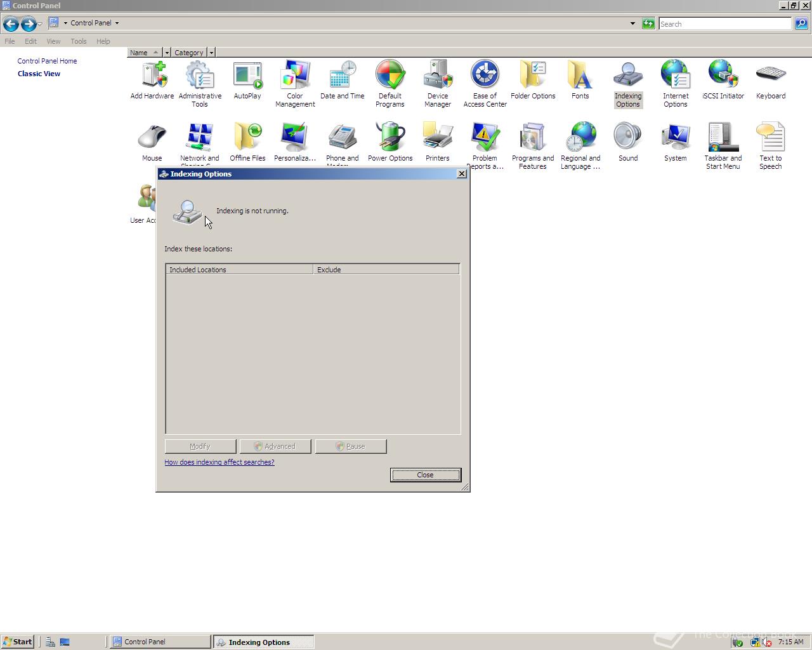Open Taskbar and Start Menu icon
812x650 pixels.
coord(723,145)
